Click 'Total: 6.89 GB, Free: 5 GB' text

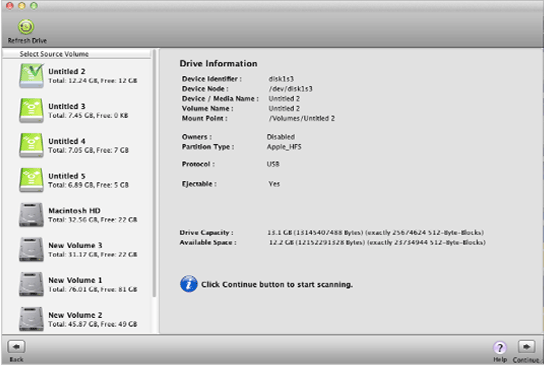point(88,185)
